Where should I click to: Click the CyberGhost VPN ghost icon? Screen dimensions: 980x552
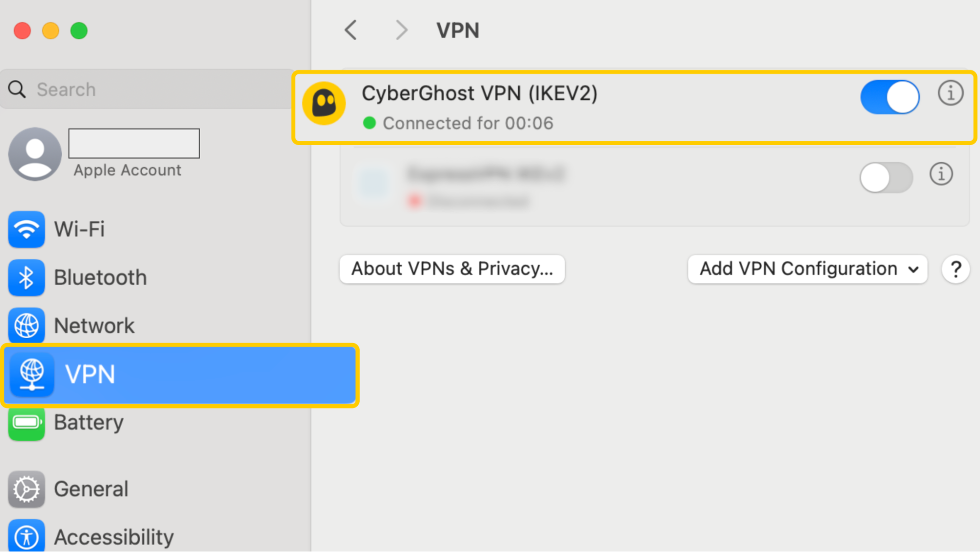click(325, 104)
